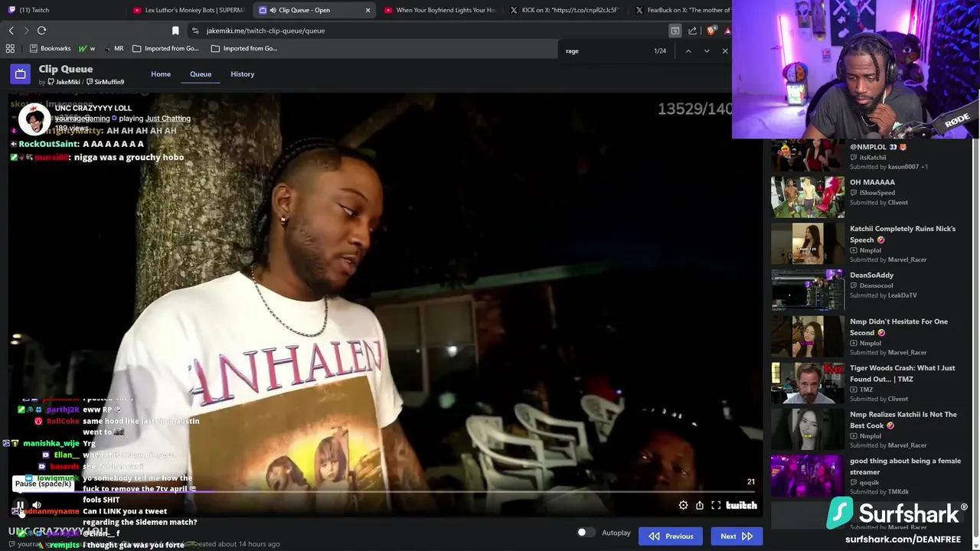Close the find-in-page bar
The width and height of the screenshot is (980, 551).
[x=725, y=51]
